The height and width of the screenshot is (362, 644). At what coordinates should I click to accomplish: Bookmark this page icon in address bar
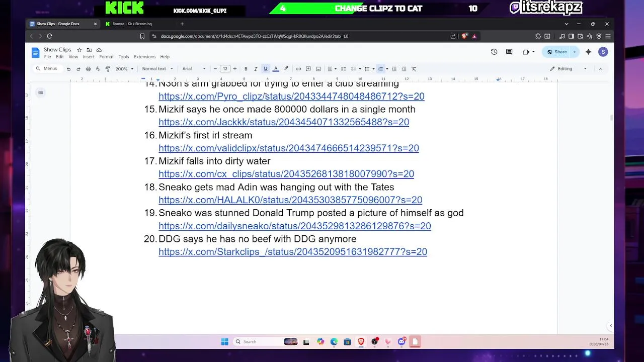[x=142, y=36]
